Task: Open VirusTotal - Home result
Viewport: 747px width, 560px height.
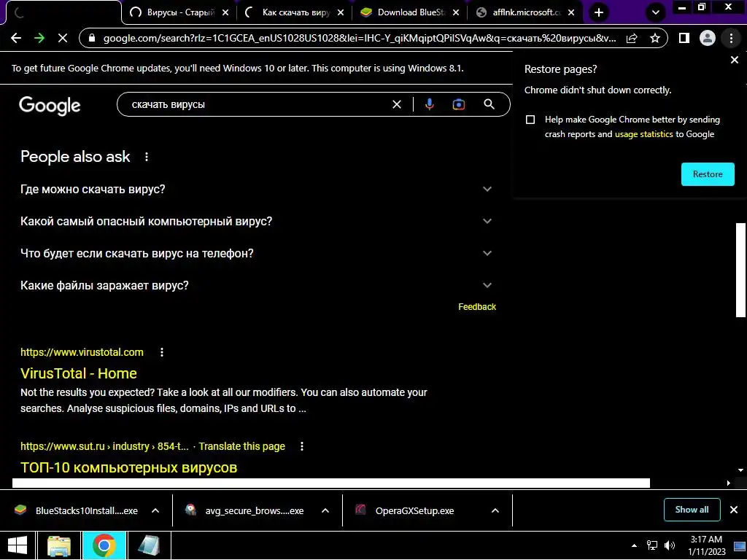Action: pyautogui.click(x=79, y=373)
